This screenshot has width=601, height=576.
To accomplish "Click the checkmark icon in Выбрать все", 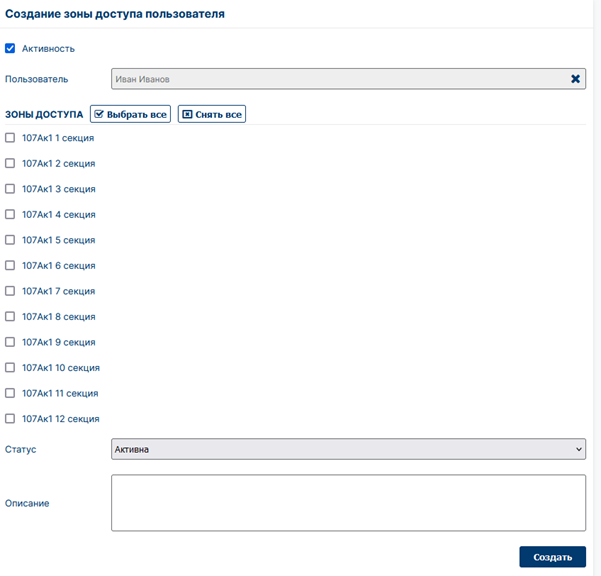I will (x=99, y=114).
